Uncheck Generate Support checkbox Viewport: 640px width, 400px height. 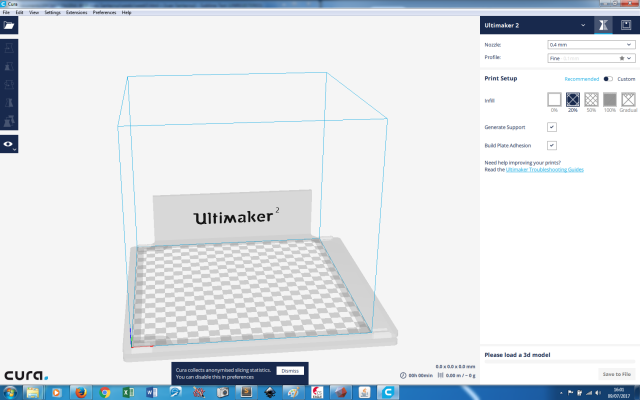[x=552, y=127]
